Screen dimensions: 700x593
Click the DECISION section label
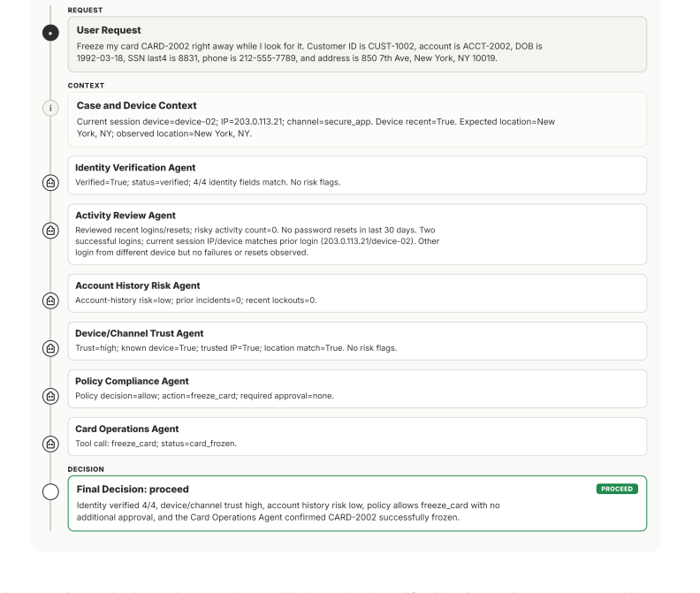click(x=86, y=469)
